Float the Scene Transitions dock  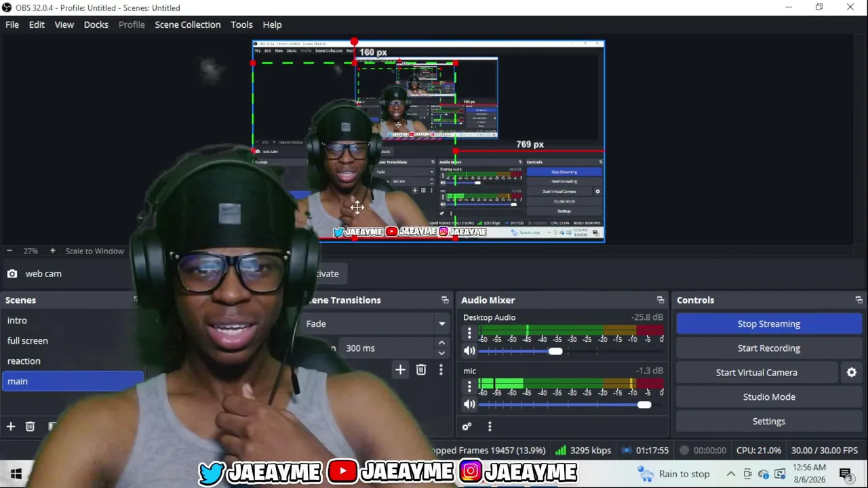pos(445,300)
